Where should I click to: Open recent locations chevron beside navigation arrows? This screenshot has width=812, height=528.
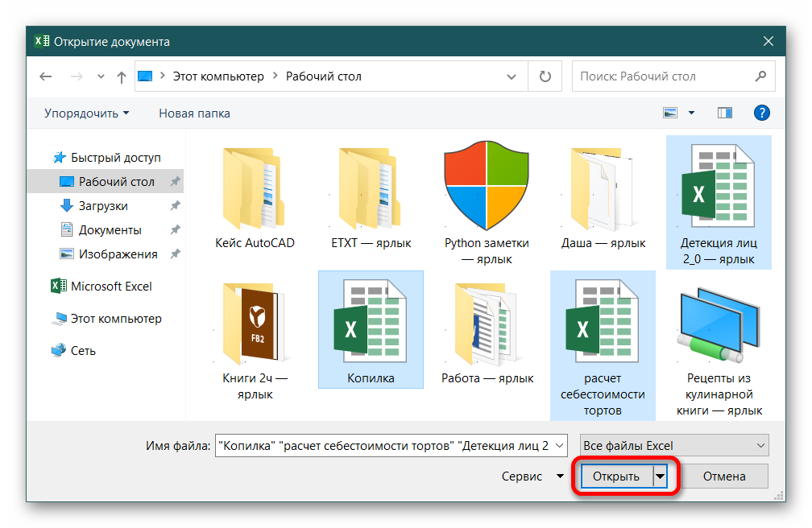click(101, 76)
